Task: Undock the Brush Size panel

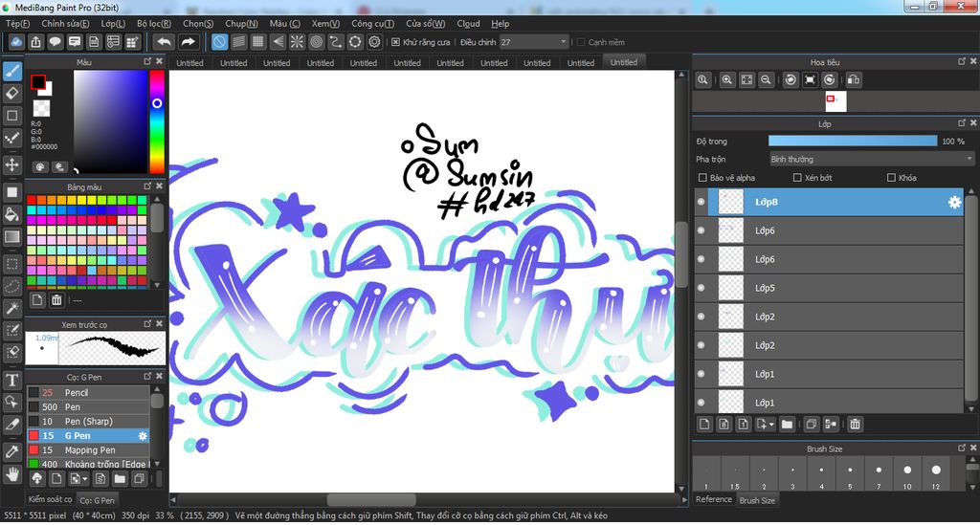Action: [x=962, y=448]
